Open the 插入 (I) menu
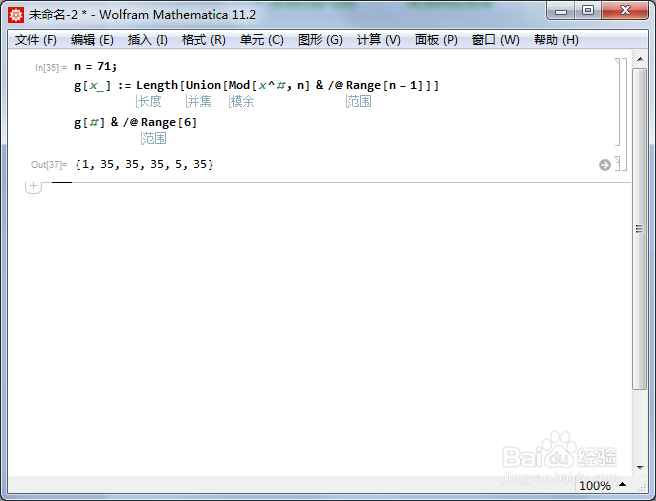 [148, 40]
